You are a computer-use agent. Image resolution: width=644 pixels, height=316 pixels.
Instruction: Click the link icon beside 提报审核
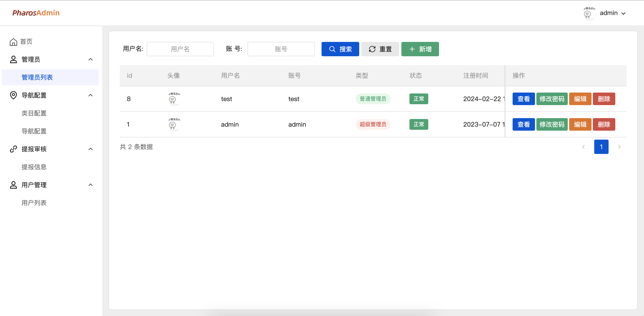click(13, 149)
